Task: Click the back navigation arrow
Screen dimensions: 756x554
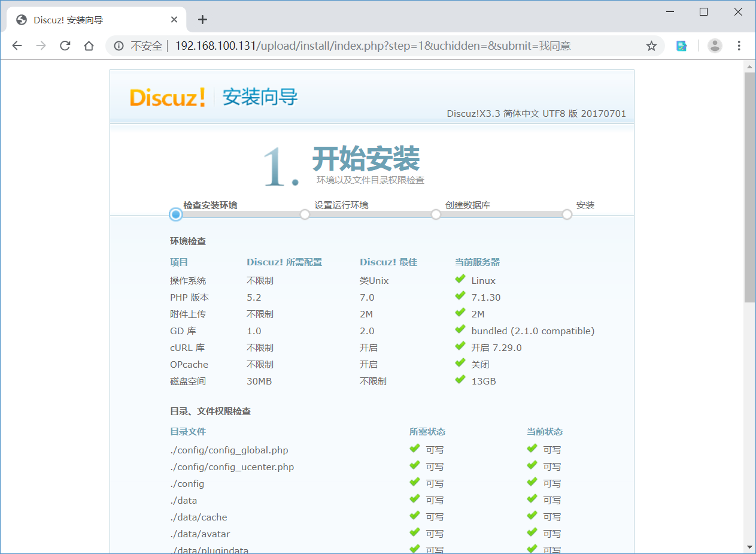Action: coord(17,45)
